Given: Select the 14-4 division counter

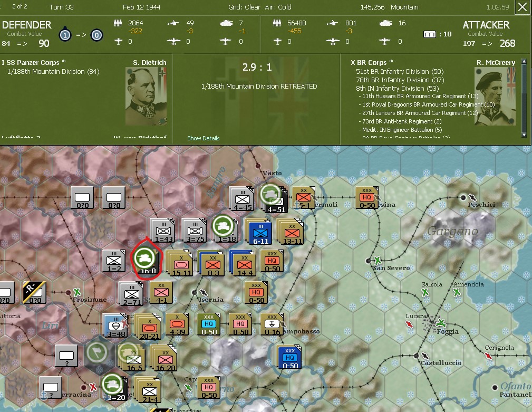Looking at the screenshot, I should pos(243,263).
